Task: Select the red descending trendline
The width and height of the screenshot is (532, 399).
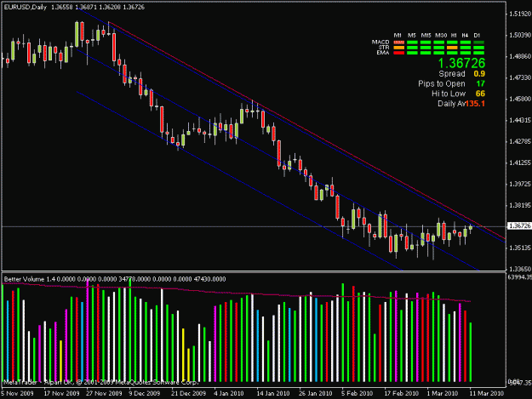Action: point(306,128)
